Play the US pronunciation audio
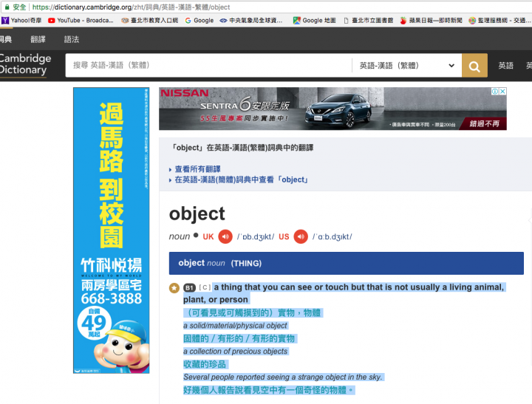 (301, 237)
